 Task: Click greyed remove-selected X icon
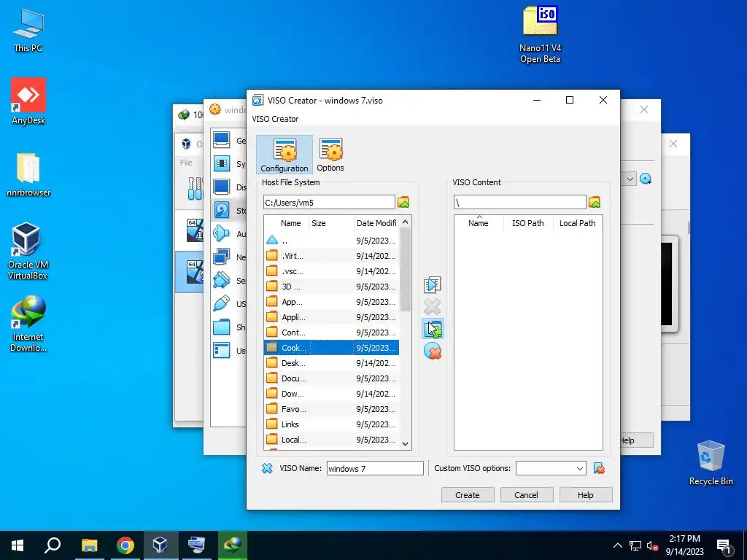432,307
